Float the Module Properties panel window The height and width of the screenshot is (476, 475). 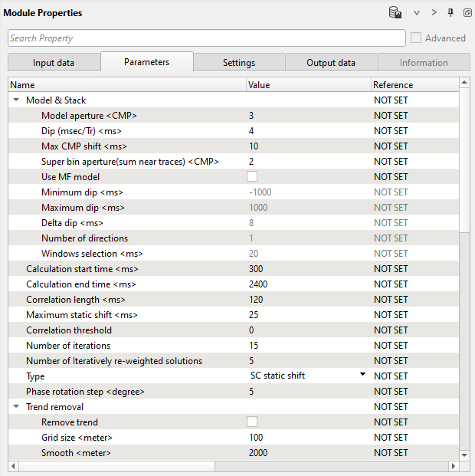467,13
